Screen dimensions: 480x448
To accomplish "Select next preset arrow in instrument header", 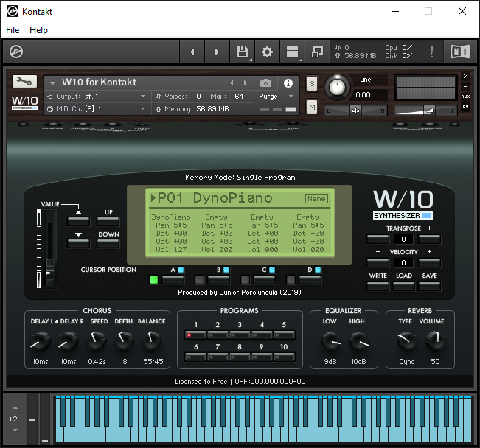I will (246, 83).
